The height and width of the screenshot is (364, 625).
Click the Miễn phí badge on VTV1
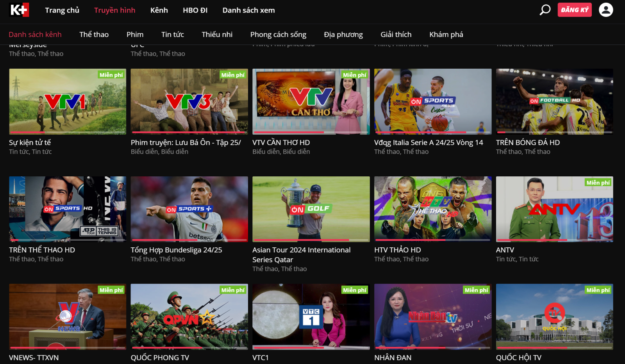pos(111,75)
